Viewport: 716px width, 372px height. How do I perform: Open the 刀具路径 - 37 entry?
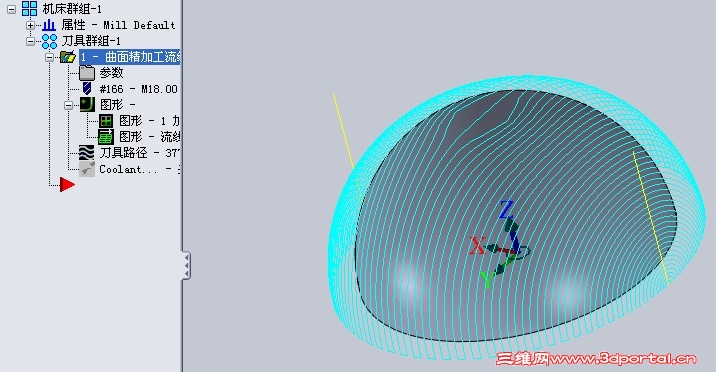pyautogui.click(x=140, y=153)
